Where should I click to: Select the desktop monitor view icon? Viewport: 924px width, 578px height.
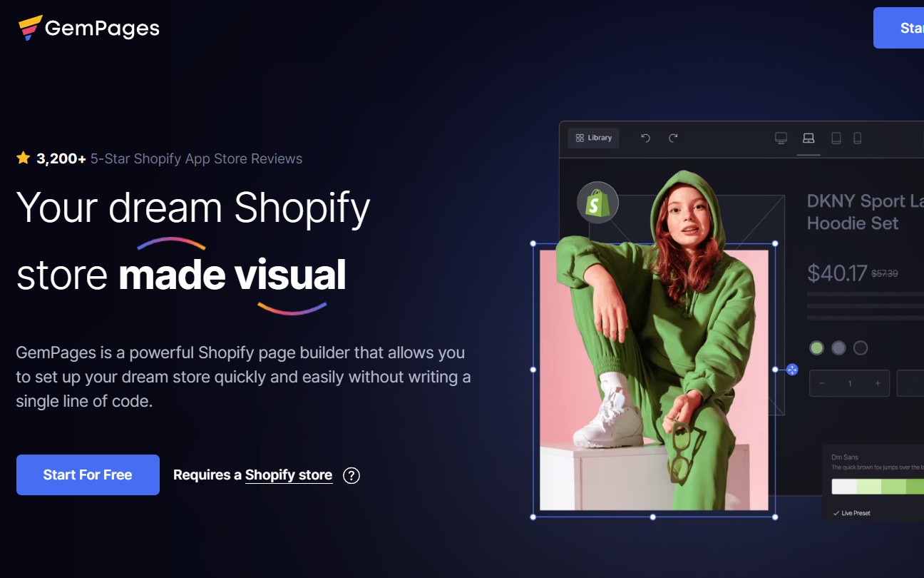click(x=781, y=138)
